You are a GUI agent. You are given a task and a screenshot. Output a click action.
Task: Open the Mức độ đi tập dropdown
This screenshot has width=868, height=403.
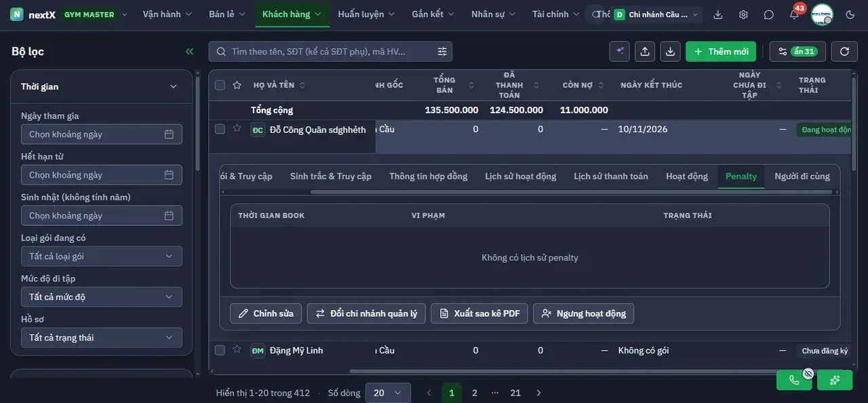pyautogui.click(x=102, y=297)
